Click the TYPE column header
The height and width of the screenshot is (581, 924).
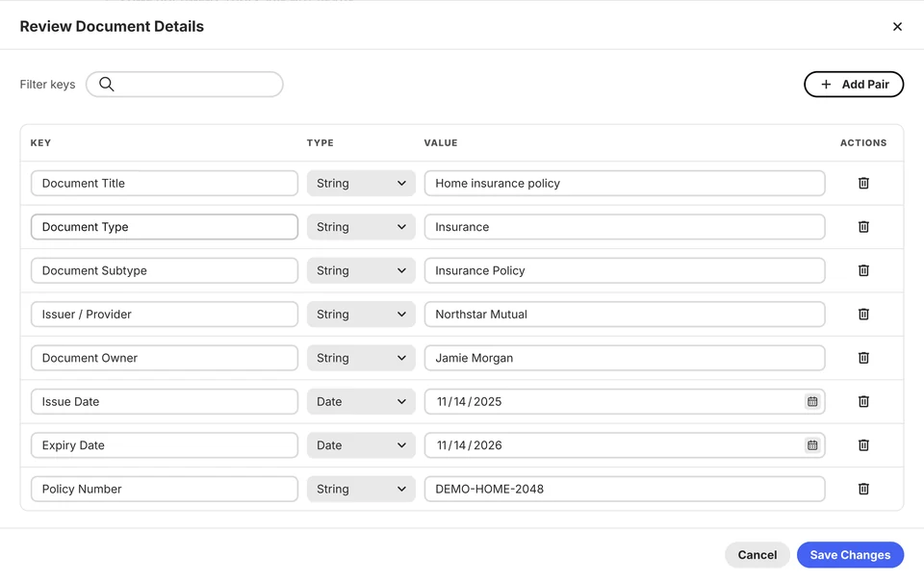tap(320, 142)
